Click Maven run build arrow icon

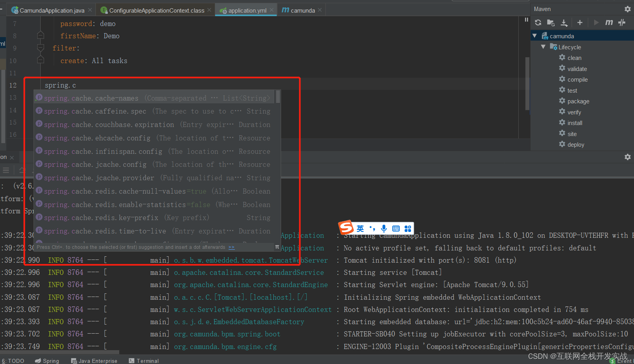596,22
